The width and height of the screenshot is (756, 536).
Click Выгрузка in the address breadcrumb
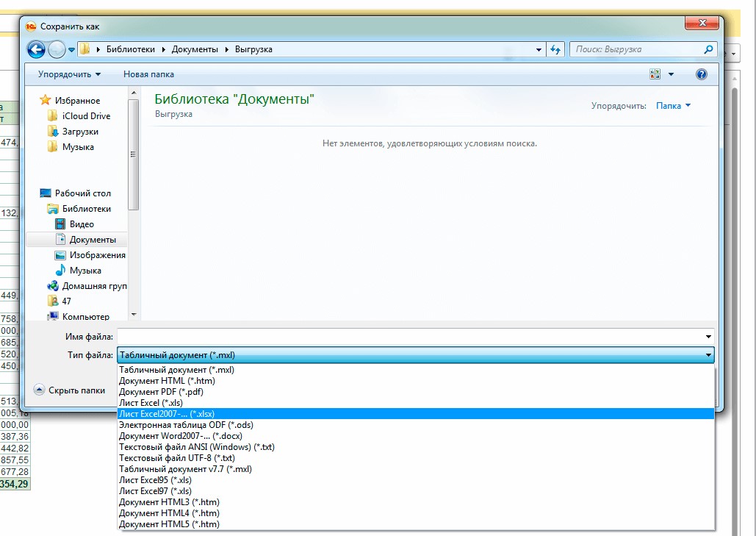click(253, 49)
